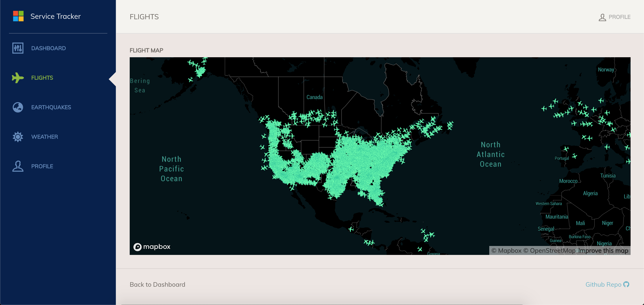The height and width of the screenshot is (305, 644).
Task: Go to the WEATHER menu item
Action: 44,137
